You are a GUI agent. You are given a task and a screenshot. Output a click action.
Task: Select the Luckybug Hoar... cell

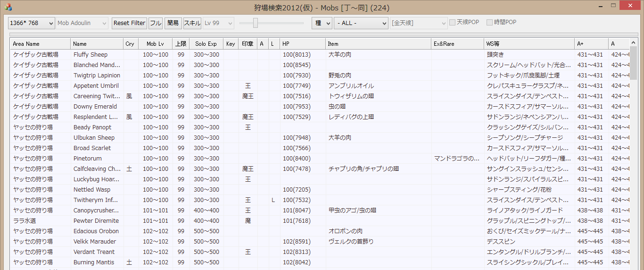click(x=97, y=179)
